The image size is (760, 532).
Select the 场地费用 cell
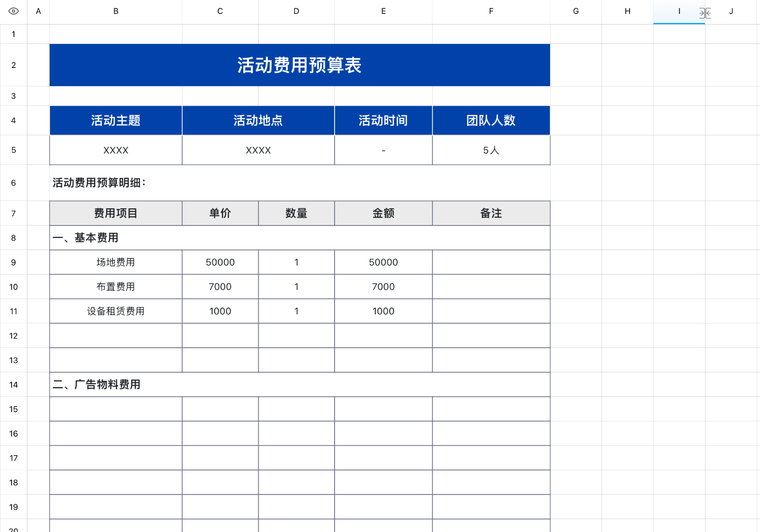[x=116, y=263]
